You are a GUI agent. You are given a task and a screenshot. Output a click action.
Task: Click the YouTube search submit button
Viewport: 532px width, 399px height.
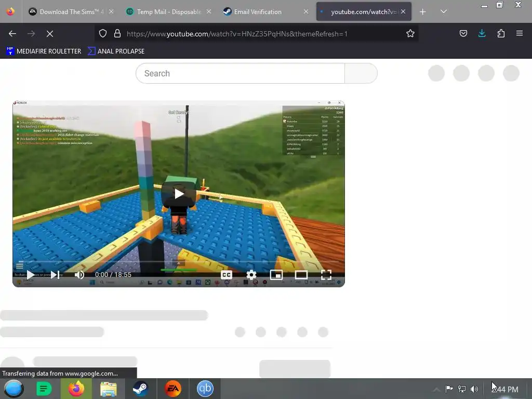[361, 73]
